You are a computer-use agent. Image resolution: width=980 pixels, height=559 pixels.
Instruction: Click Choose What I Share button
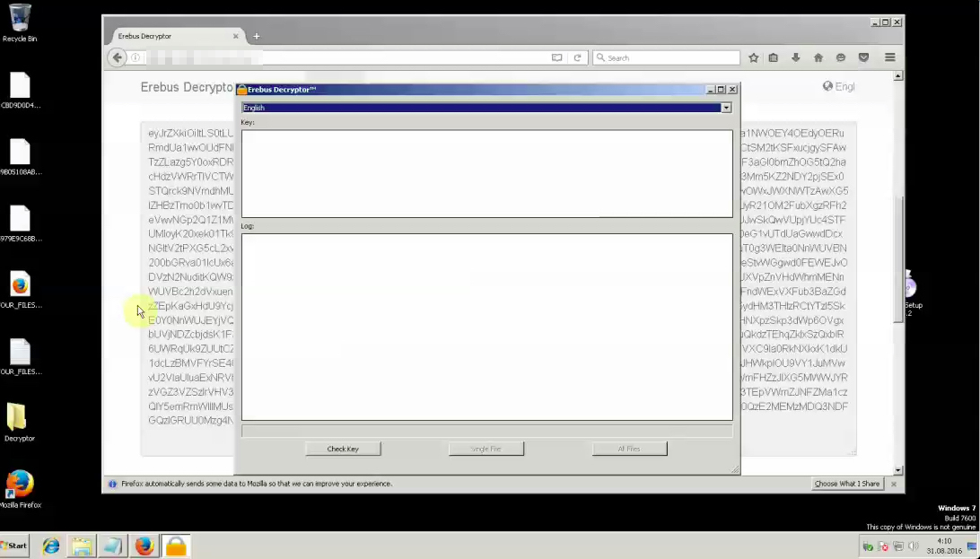pos(847,484)
